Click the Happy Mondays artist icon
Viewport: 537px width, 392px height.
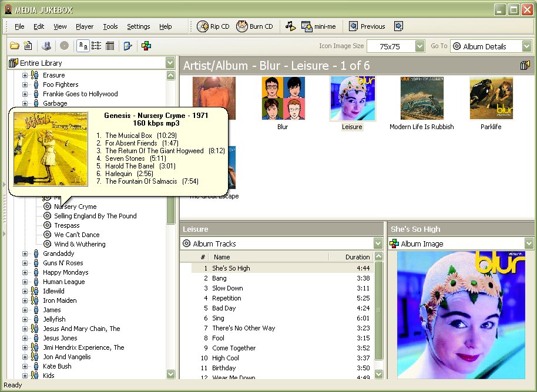(x=36, y=272)
